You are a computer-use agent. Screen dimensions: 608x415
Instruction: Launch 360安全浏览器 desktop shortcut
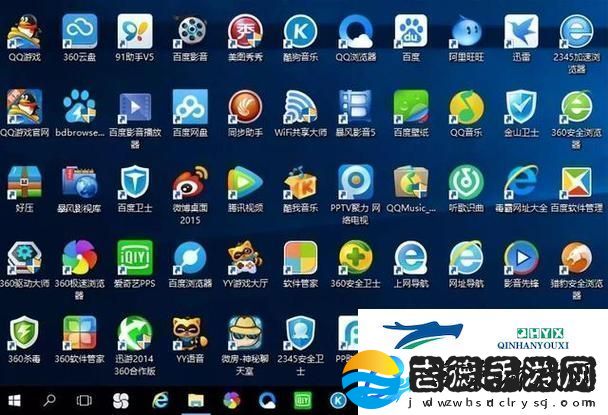point(577,107)
